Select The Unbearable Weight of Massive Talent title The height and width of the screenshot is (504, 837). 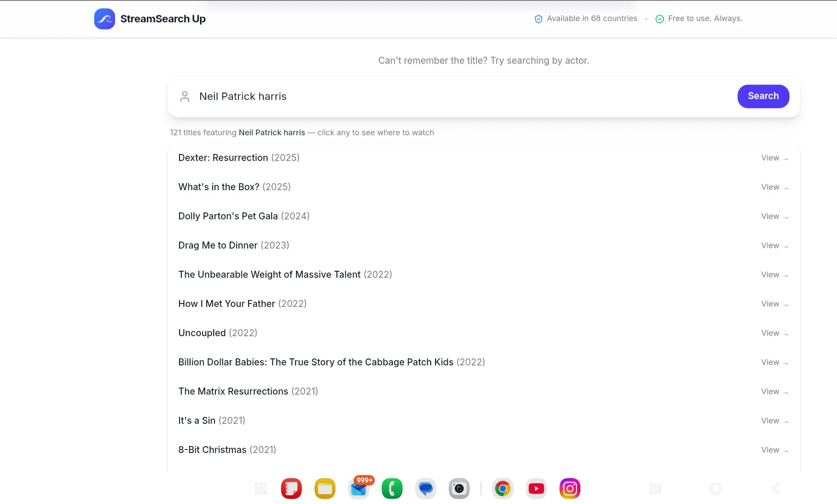(x=285, y=275)
